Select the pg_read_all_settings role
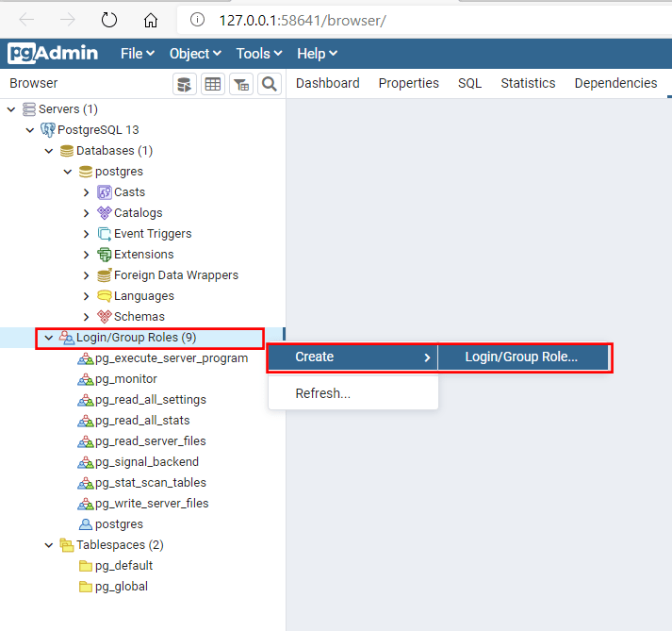The width and height of the screenshot is (672, 631). pos(151,400)
